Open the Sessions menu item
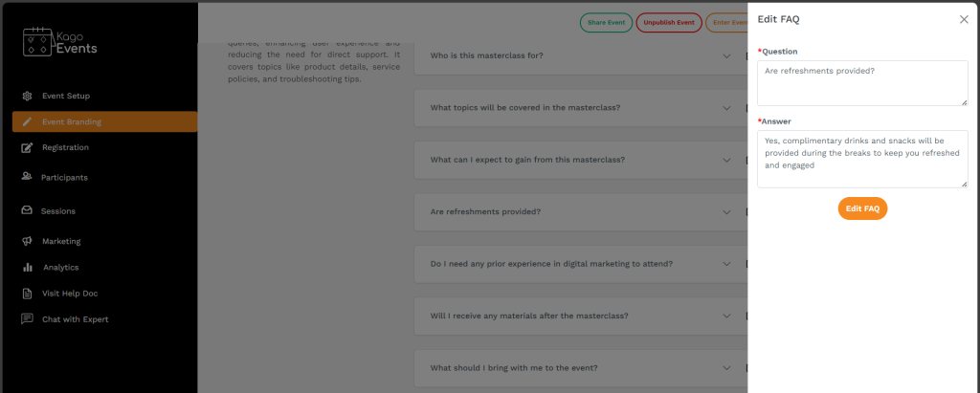Image resolution: width=980 pixels, height=393 pixels. click(58, 210)
